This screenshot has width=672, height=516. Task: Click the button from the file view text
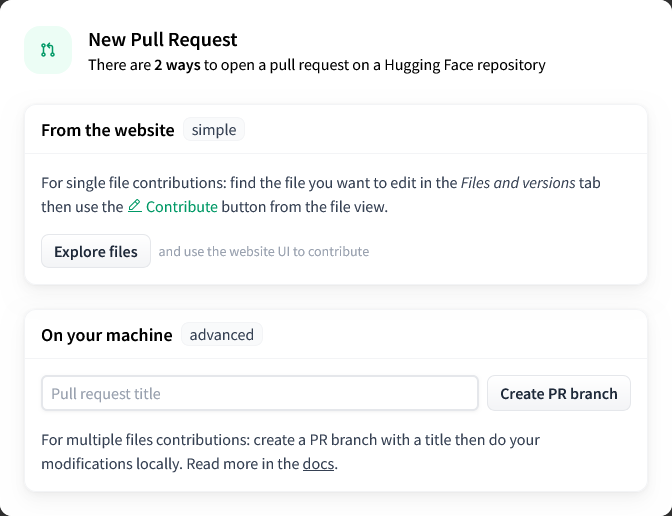304,207
